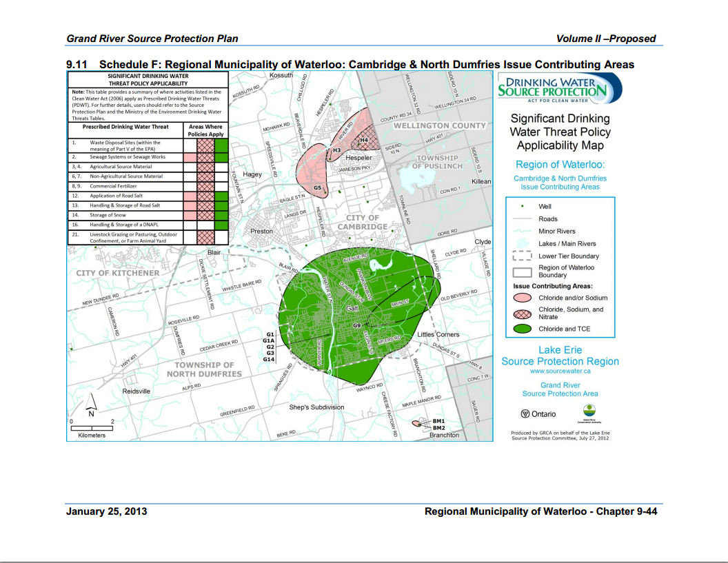Click the Ontario government logo

pos(538,414)
